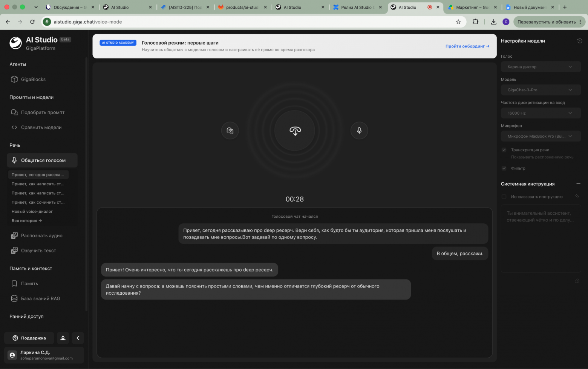Clear the system instruction with eraser icon
This screenshot has height=369, width=588.
pyautogui.click(x=577, y=281)
